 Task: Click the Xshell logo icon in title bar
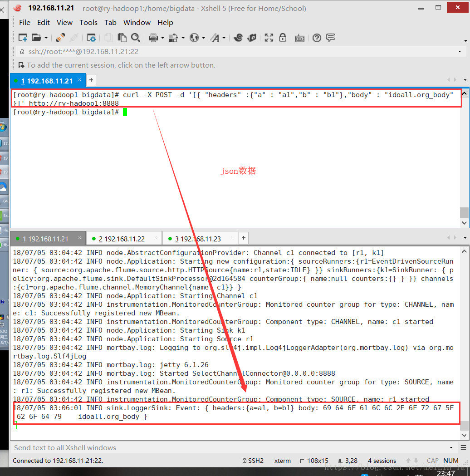(18, 8)
